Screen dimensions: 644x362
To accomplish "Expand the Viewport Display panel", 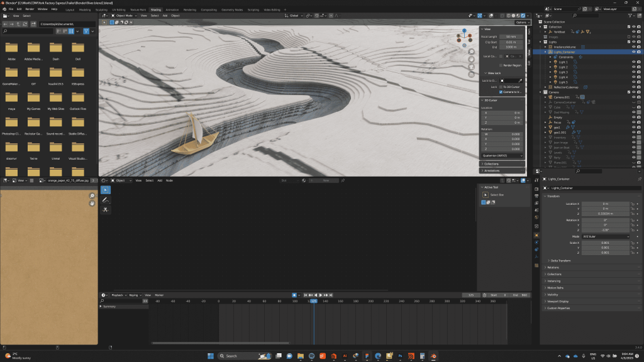I will [x=591, y=301].
